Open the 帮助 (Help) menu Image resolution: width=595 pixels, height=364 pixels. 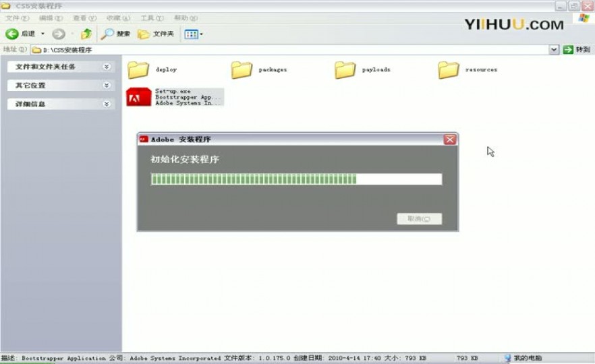186,18
